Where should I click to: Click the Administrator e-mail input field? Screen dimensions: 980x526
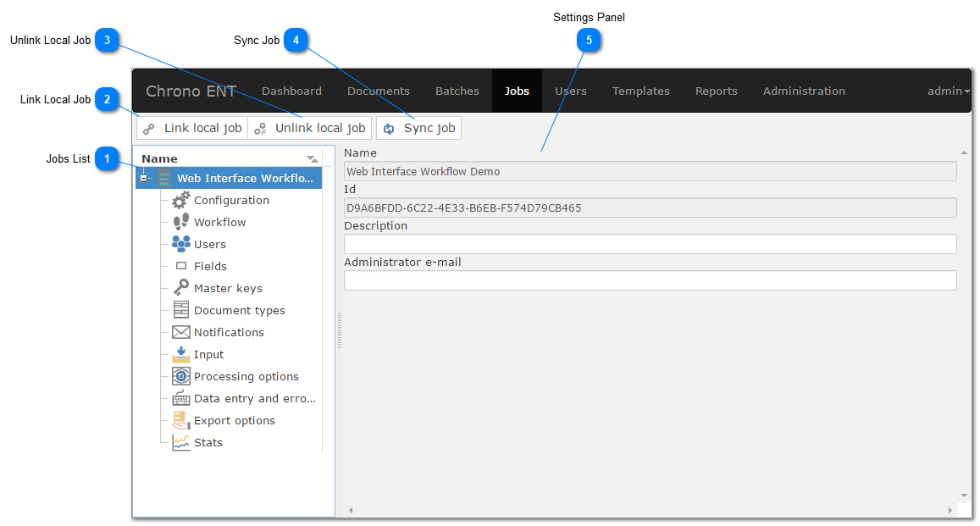coord(650,280)
